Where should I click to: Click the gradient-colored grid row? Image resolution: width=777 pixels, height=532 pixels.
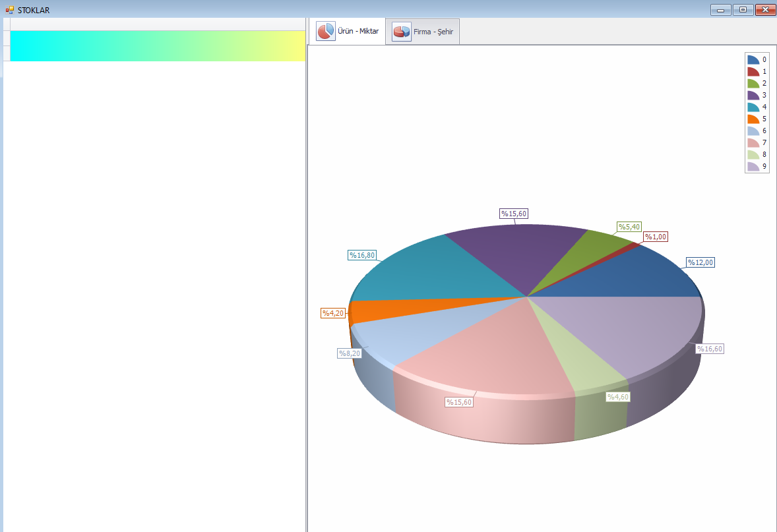point(158,46)
